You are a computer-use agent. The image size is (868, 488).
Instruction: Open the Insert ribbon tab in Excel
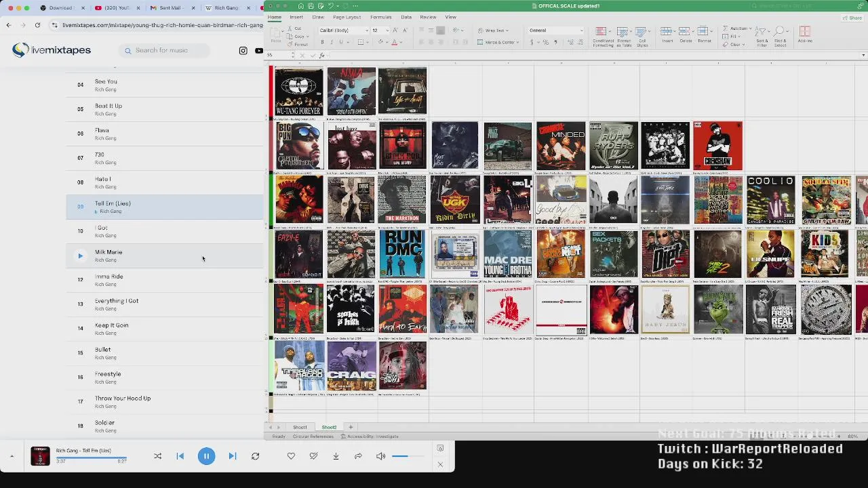[x=296, y=17]
